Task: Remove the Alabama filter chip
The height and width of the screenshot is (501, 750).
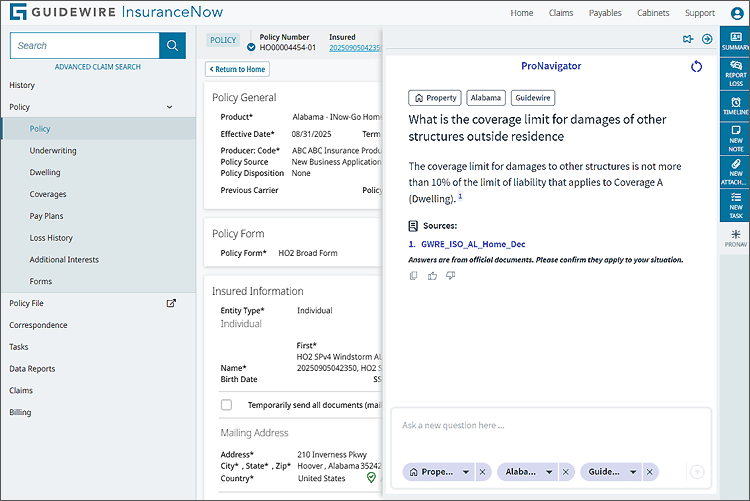Action: [x=566, y=472]
